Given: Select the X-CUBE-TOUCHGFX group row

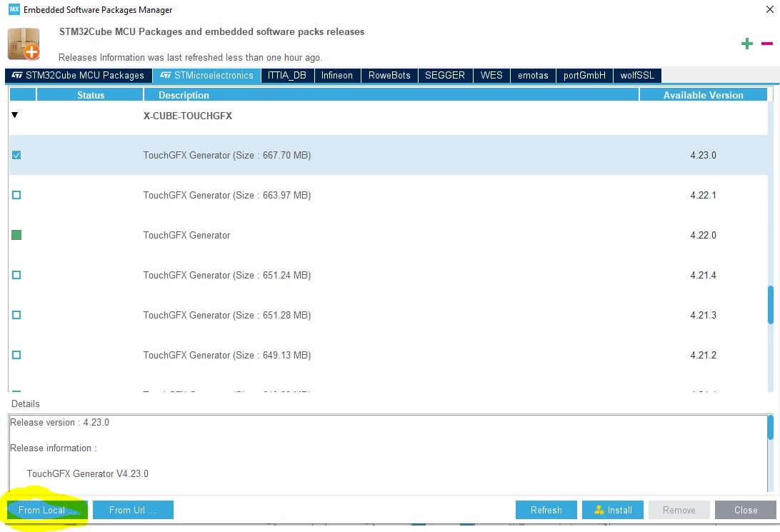Looking at the screenshot, I should pyautogui.click(x=389, y=116).
